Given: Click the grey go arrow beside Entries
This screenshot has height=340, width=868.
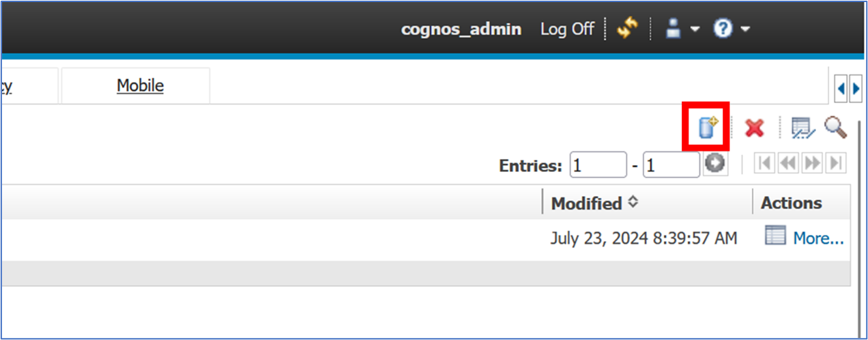Looking at the screenshot, I should (715, 165).
